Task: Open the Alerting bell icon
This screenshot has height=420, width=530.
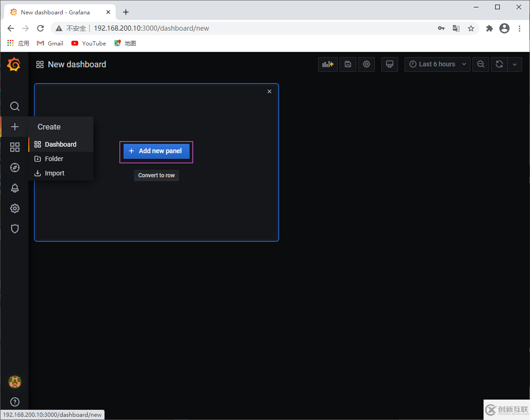Action: [14, 188]
